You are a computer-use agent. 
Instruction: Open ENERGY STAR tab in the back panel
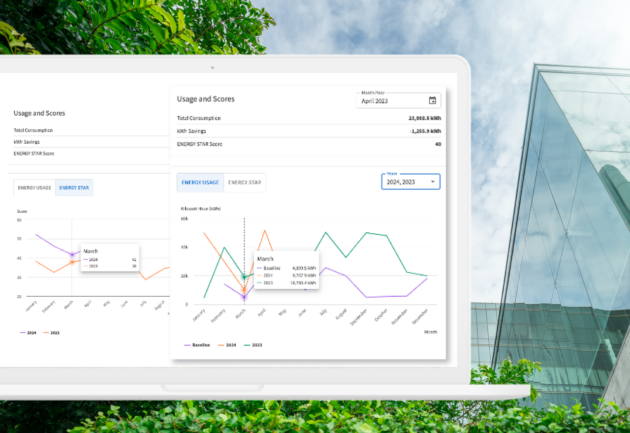pos(74,188)
